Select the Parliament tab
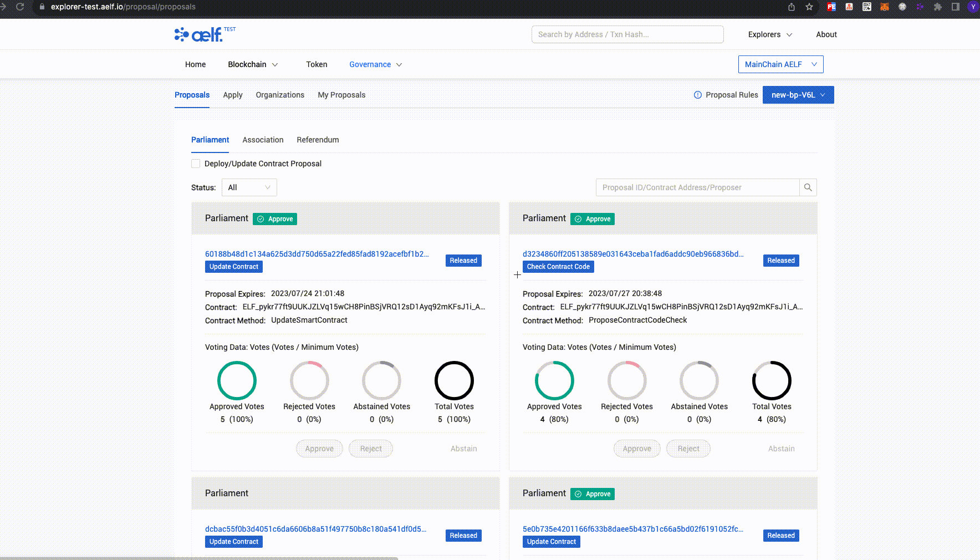 tap(210, 140)
